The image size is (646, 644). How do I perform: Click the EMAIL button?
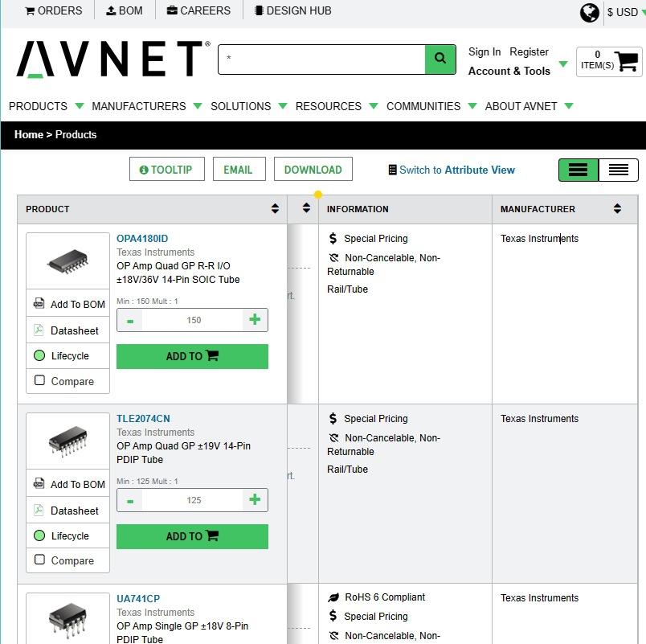[239, 169]
